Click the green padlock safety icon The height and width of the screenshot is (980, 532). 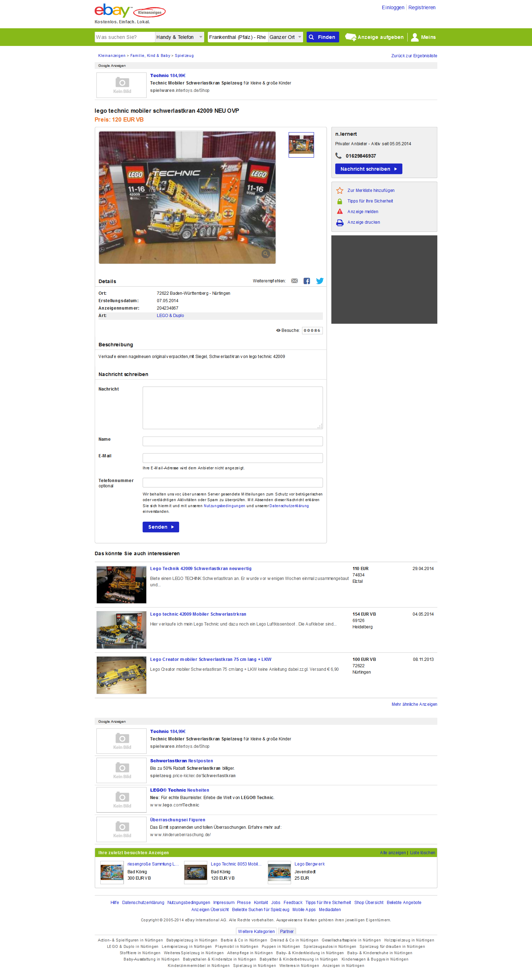point(339,201)
